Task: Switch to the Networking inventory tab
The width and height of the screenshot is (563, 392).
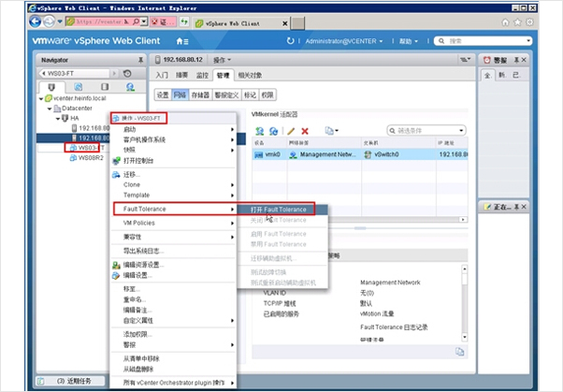Action: coord(130,87)
